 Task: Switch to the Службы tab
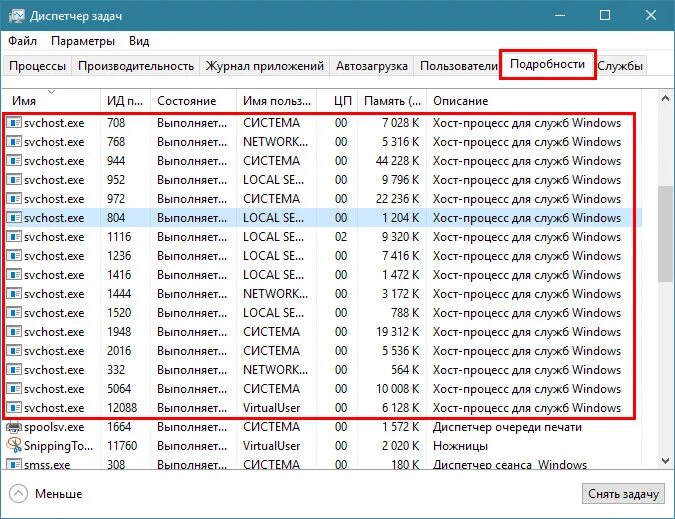tap(620, 66)
